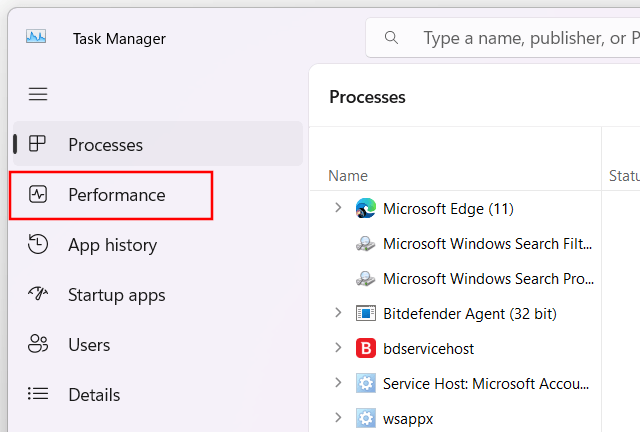
Task: Expand the bdservicehost process row
Action: (x=338, y=348)
